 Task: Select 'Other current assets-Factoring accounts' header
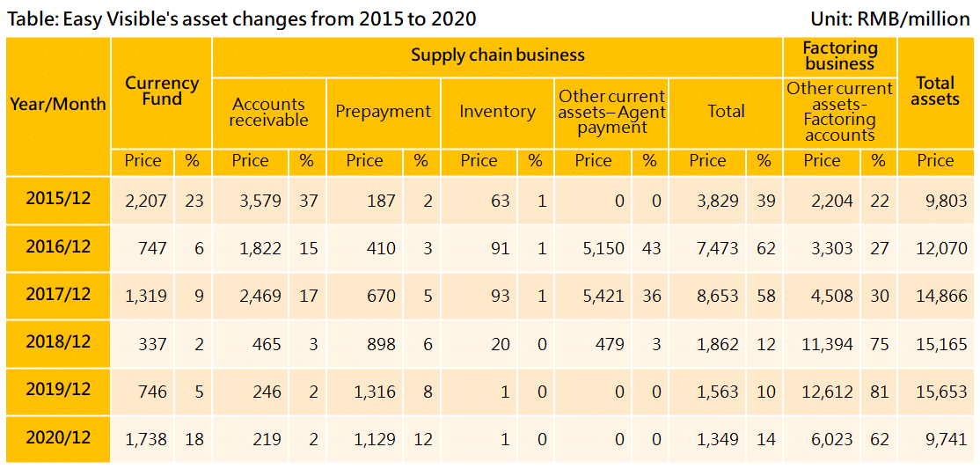[x=840, y=112]
